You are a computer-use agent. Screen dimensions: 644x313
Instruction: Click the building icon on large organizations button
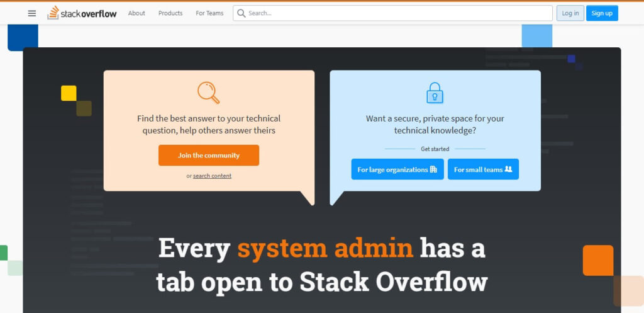(433, 169)
